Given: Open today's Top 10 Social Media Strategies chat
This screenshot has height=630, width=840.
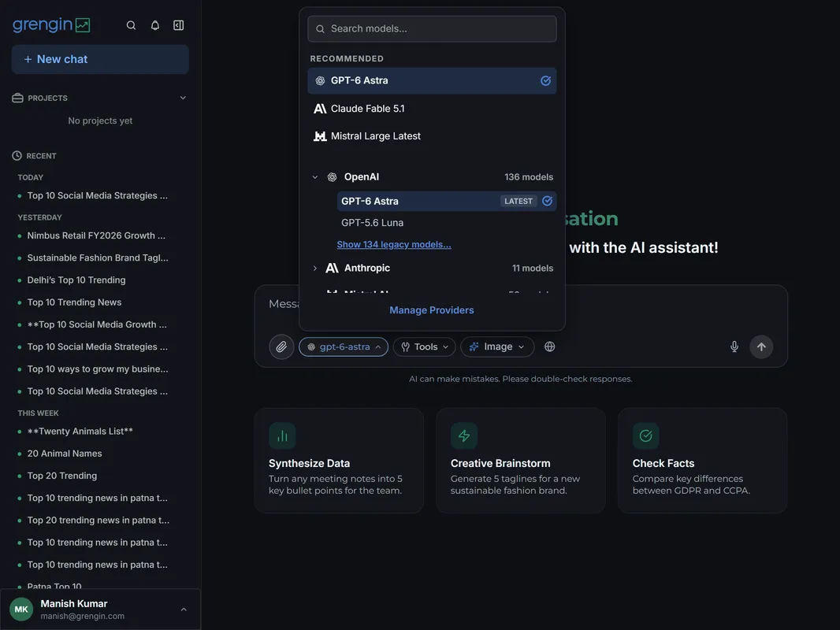Looking at the screenshot, I should (98, 195).
